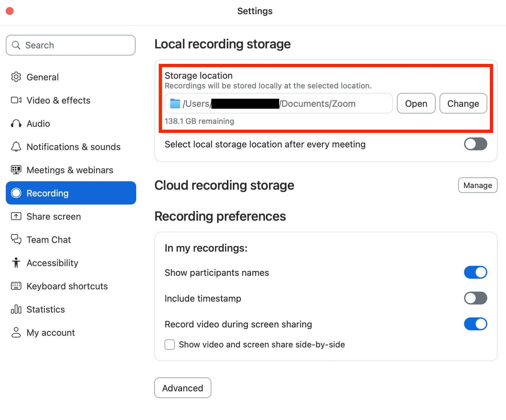Open the General settings section
Viewport: 506px width, 420px height.
(71, 77)
